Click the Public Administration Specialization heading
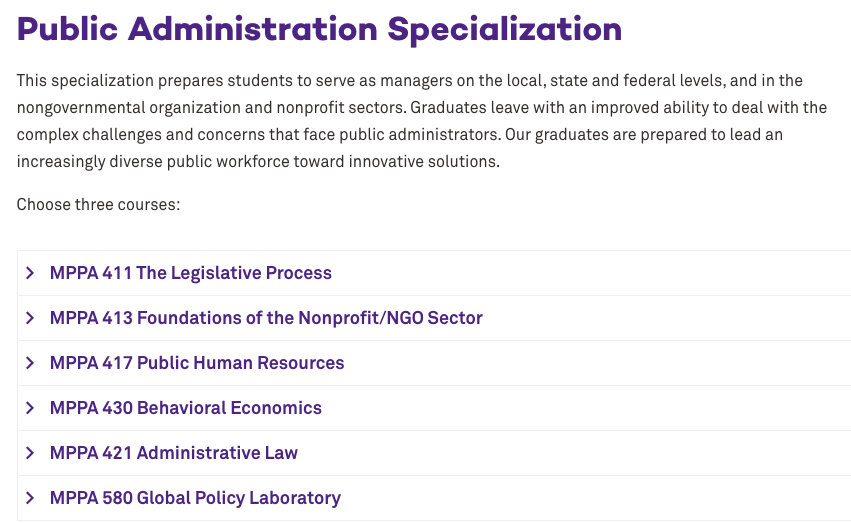The height and width of the screenshot is (523, 851). pos(319,28)
